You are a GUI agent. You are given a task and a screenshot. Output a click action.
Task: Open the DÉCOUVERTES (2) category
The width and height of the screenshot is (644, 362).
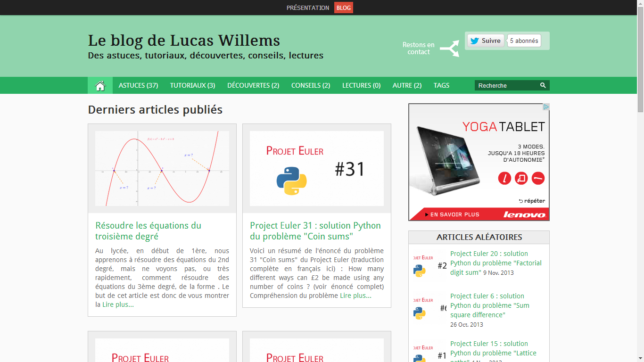[x=253, y=85]
